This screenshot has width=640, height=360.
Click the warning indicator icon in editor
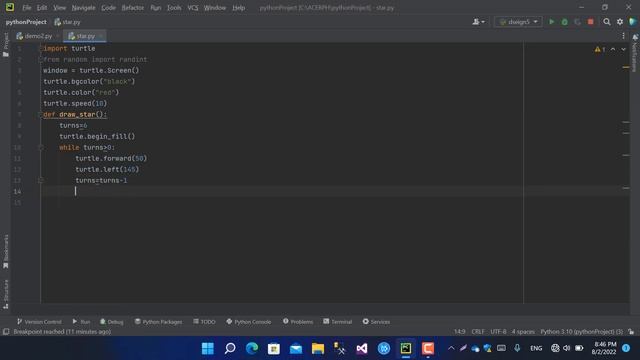tap(600, 49)
